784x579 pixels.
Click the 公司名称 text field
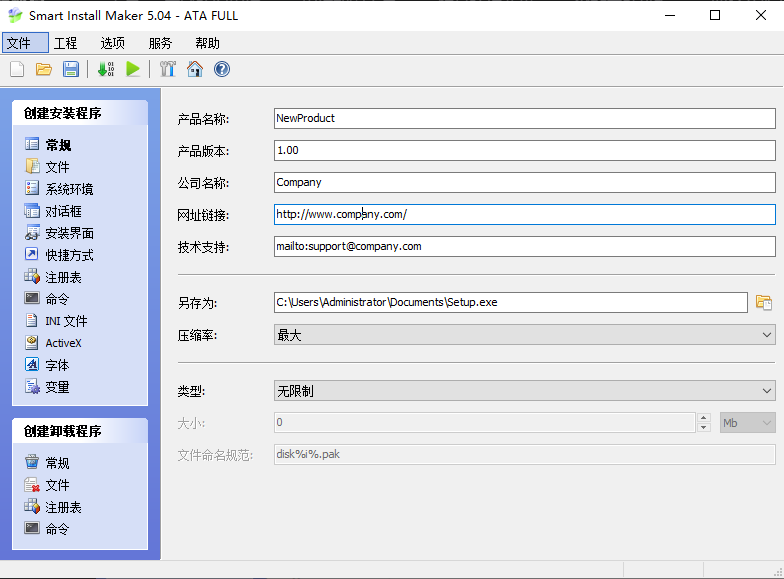[x=524, y=182]
